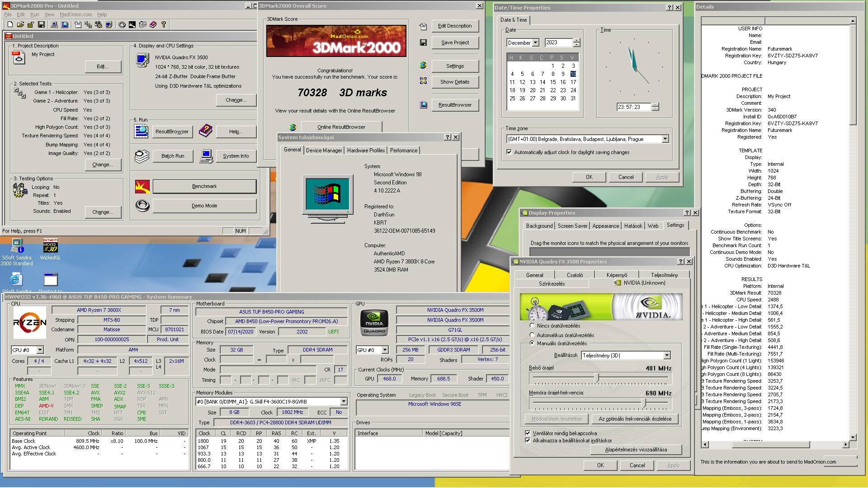Open the Run menu in 3DMark2000
The image size is (868, 488).
coord(34,14)
